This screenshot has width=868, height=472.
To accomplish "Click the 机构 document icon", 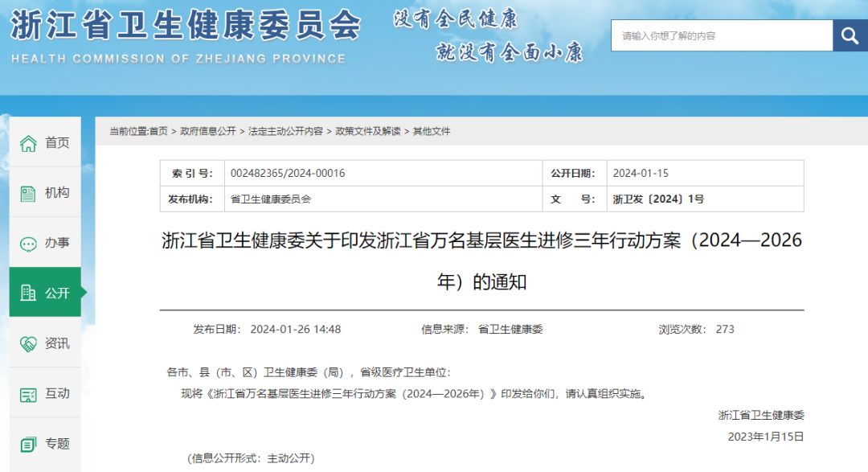I will tap(28, 193).
